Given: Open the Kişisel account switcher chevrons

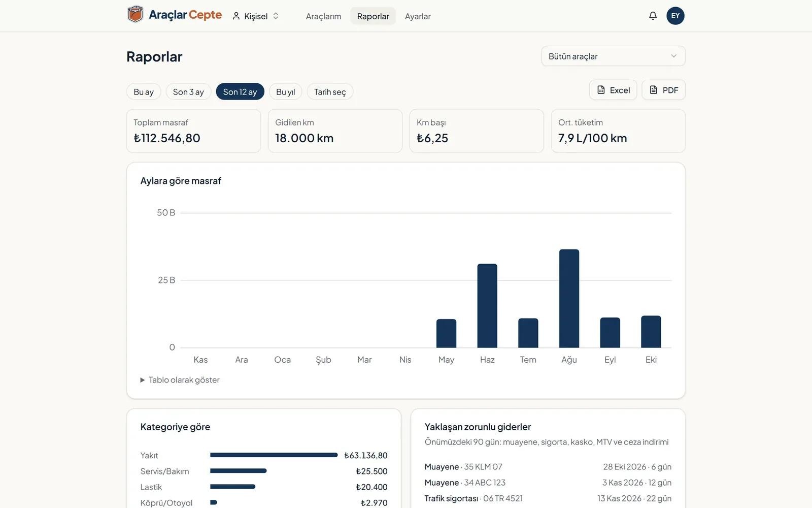Looking at the screenshot, I should pos(276,16).
